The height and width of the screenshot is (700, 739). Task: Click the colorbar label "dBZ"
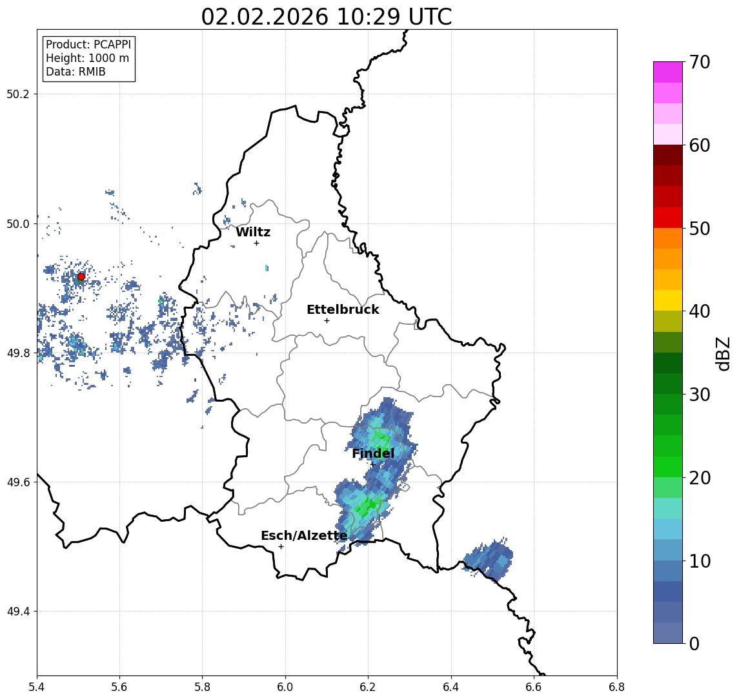tap(723, 354)
